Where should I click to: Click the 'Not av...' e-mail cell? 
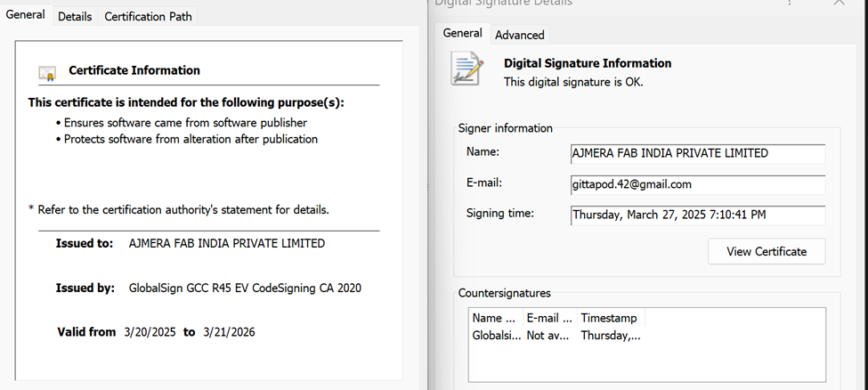click(x=548, y=335)
